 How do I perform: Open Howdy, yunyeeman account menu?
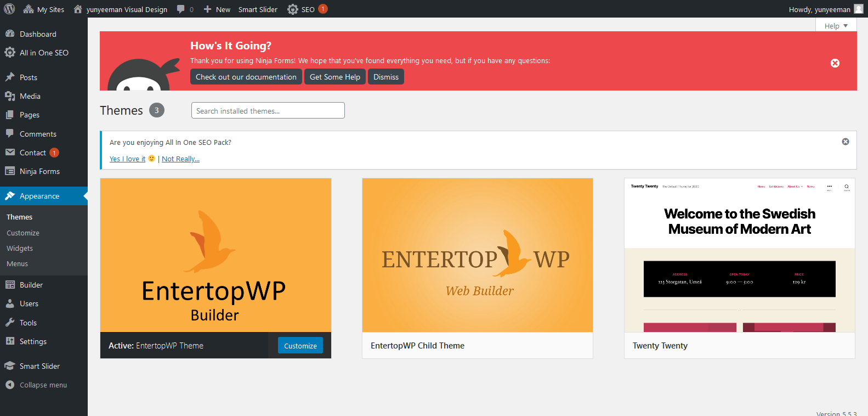point(820,9)
